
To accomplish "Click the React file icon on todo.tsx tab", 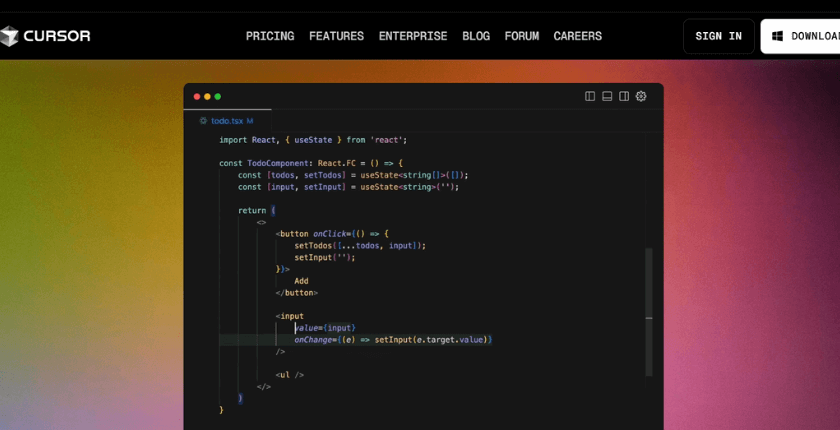I will pyautogui.click(x=203, y=120).
